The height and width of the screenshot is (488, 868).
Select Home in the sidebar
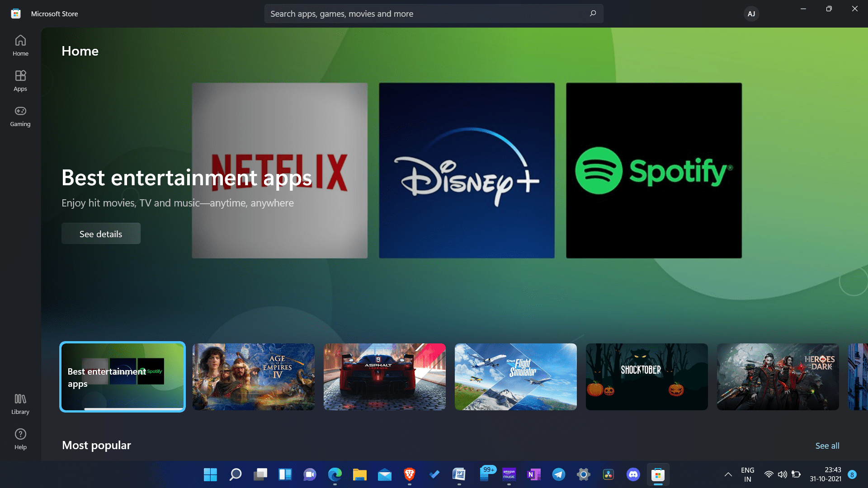pos(20,45)
